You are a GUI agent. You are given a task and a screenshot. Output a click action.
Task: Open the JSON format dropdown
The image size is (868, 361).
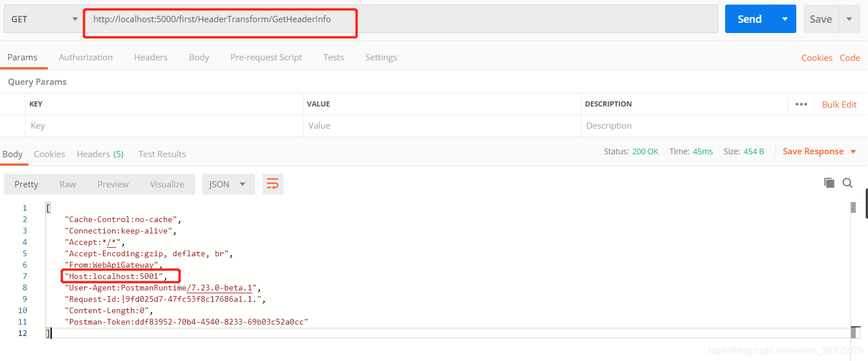228,184
